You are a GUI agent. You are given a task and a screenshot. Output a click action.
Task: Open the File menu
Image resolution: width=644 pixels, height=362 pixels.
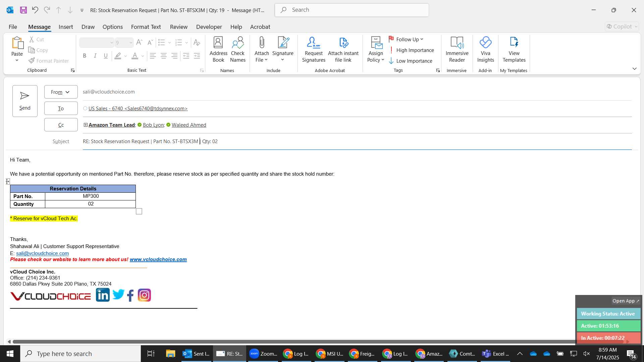(13, 27)
